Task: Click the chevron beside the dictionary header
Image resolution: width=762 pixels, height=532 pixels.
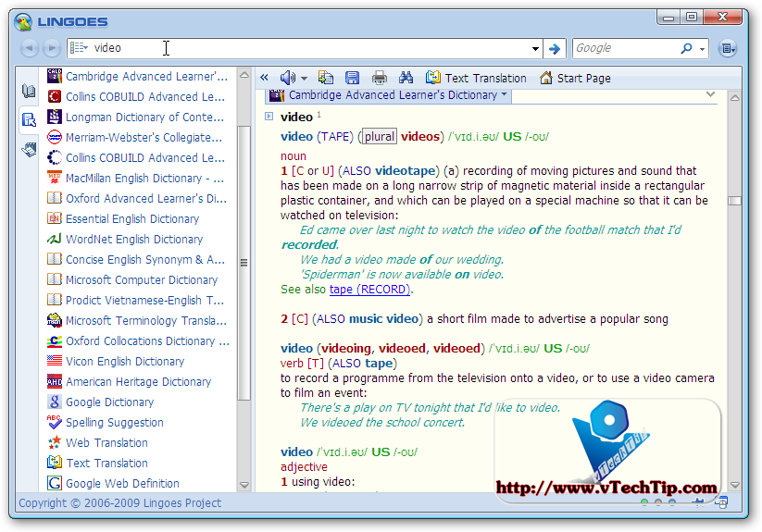Action: point(710,94)
